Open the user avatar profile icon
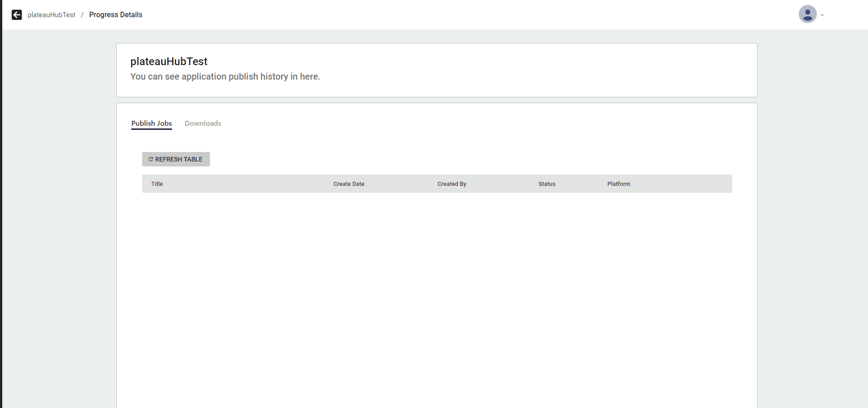 (x=807, y=14)
